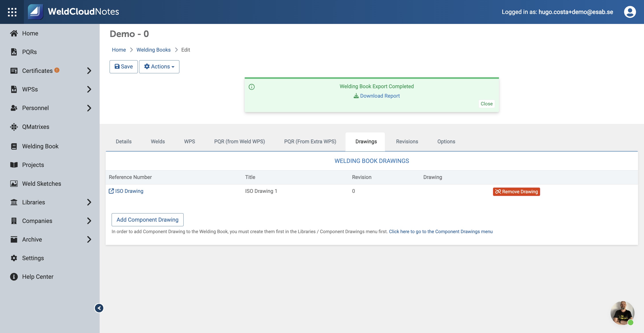Screen dimensions: 644x333
Task: Click the Libraries building icon
Action: tap(14, 202)
